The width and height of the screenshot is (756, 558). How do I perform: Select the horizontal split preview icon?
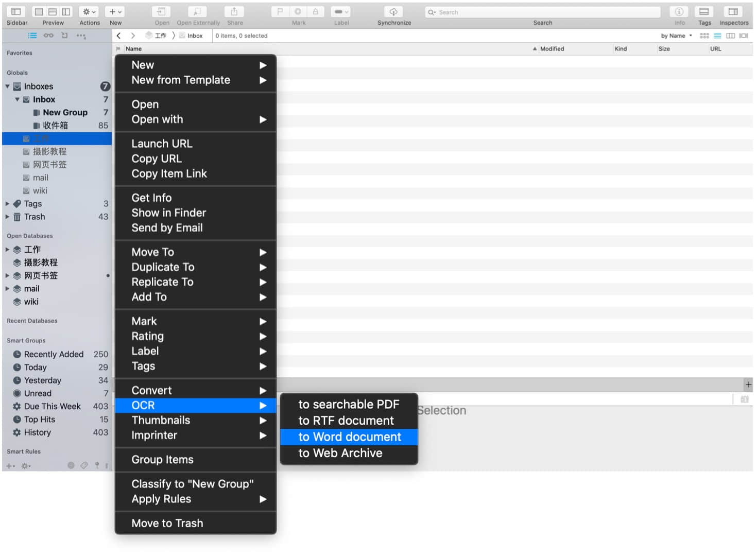point(53,11)
